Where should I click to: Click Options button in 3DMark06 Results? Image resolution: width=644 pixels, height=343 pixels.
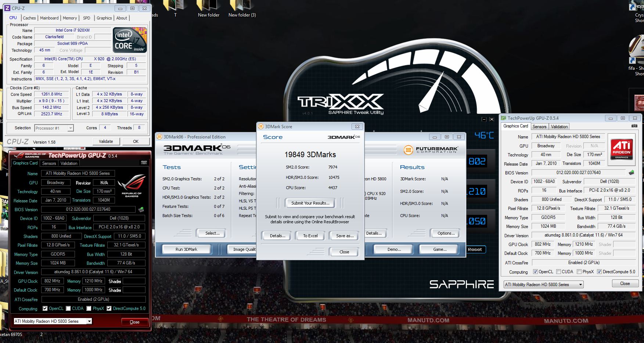click(446, 233)
